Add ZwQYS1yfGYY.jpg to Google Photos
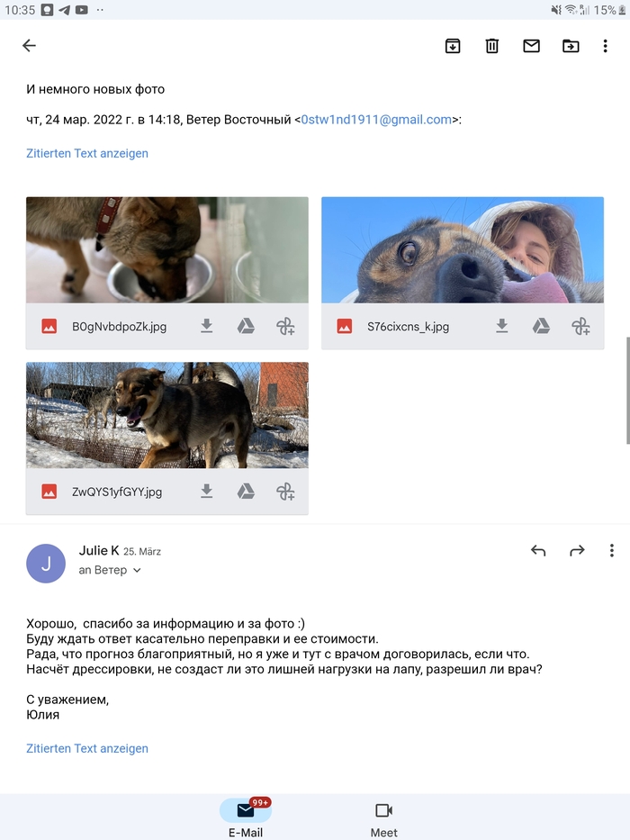The image size is (630, 840). pyautogui.click(x=285, y=492)
